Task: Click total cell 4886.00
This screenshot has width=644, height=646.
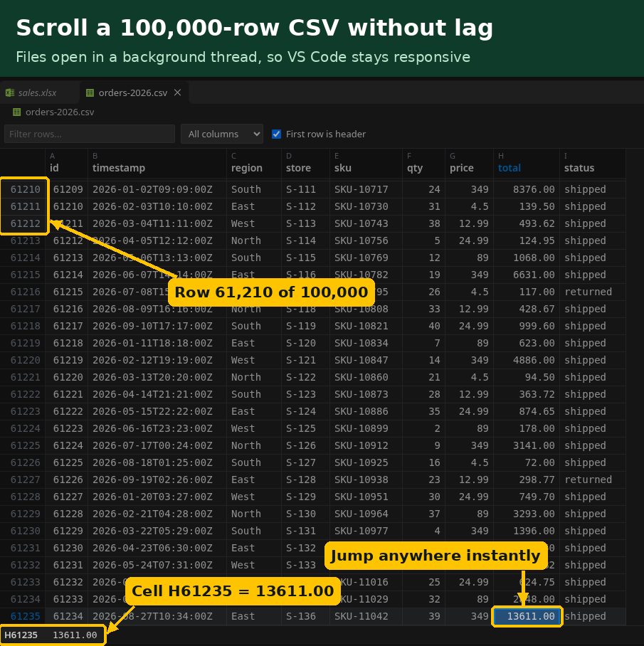Action: pos(527,360)
